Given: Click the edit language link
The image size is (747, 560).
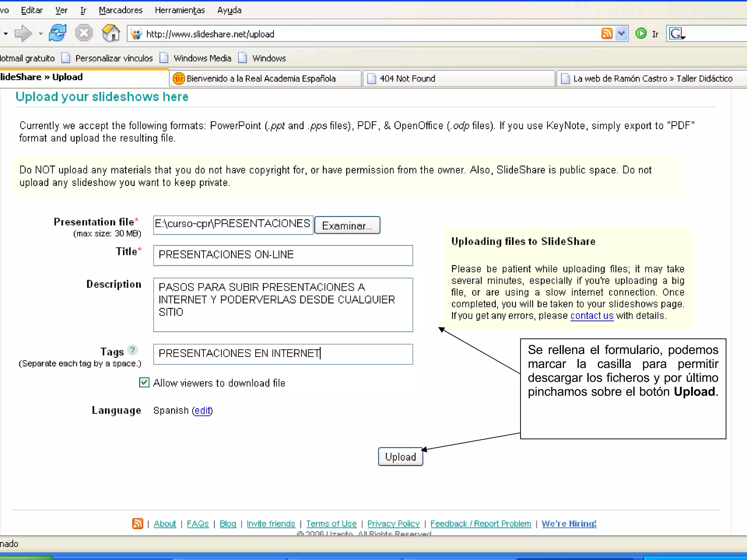Looking at the screenshot, I should (202, 411).
